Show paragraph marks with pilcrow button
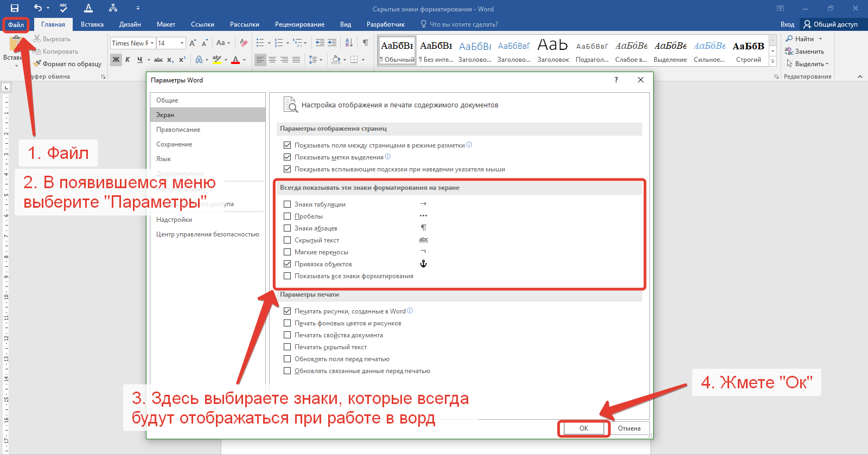Image resolution: width=868 pixels, height=455 pixels. coord(366,43)
